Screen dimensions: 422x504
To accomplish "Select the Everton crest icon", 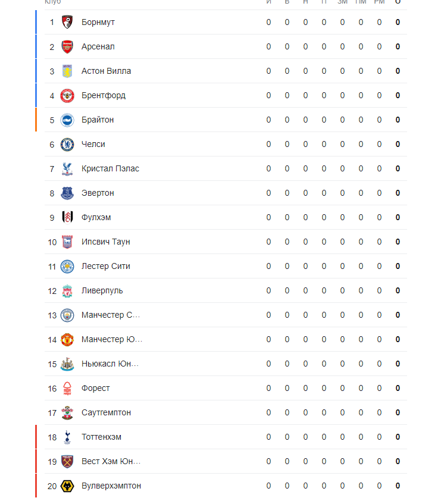I will 67,193.
